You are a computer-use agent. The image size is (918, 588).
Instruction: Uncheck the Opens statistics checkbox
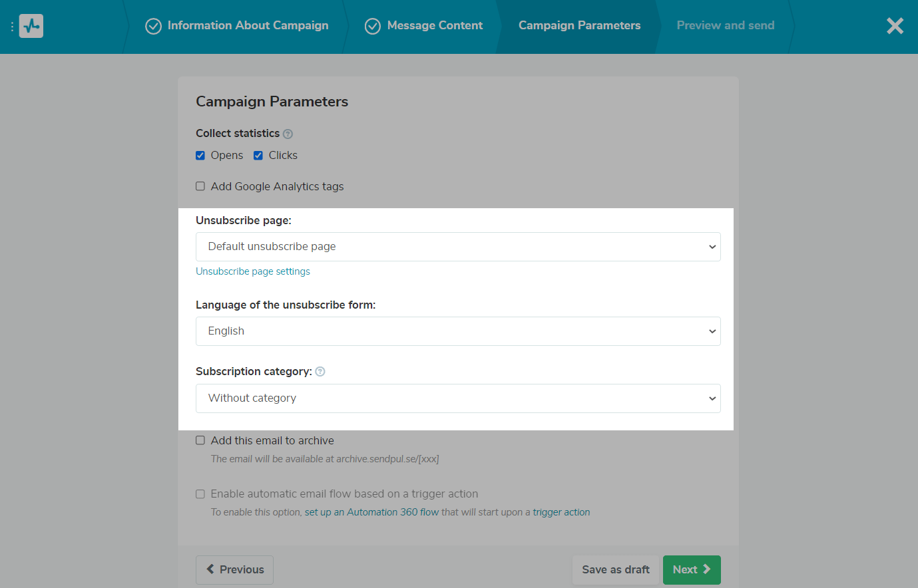(200, 156)
